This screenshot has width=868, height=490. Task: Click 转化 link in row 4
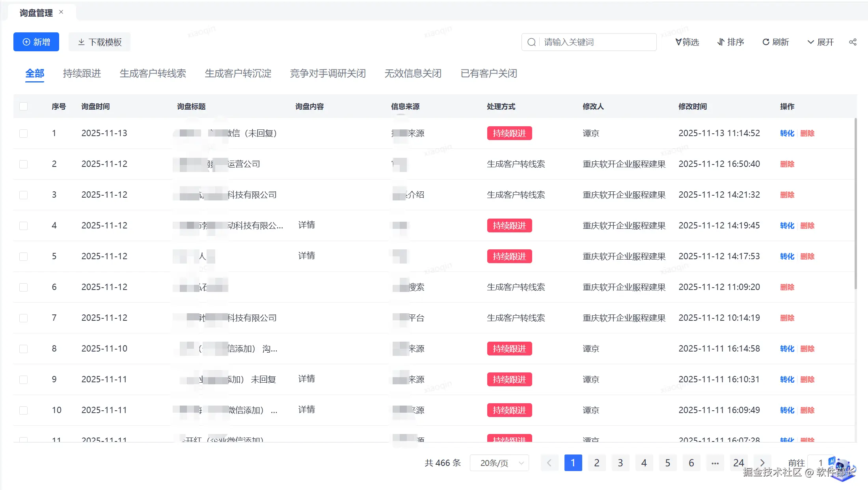787,226
